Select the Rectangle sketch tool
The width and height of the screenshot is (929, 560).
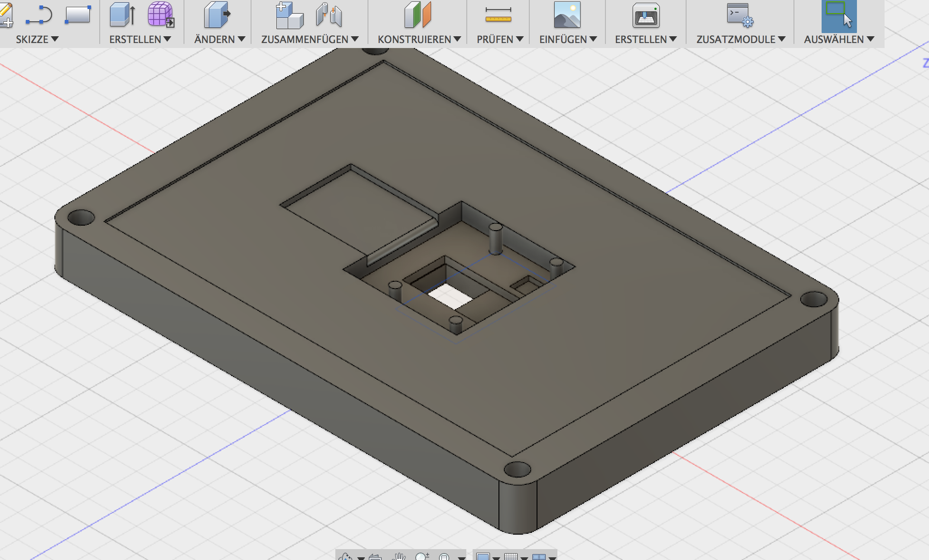pyautogui.click(x=78, y=14)
